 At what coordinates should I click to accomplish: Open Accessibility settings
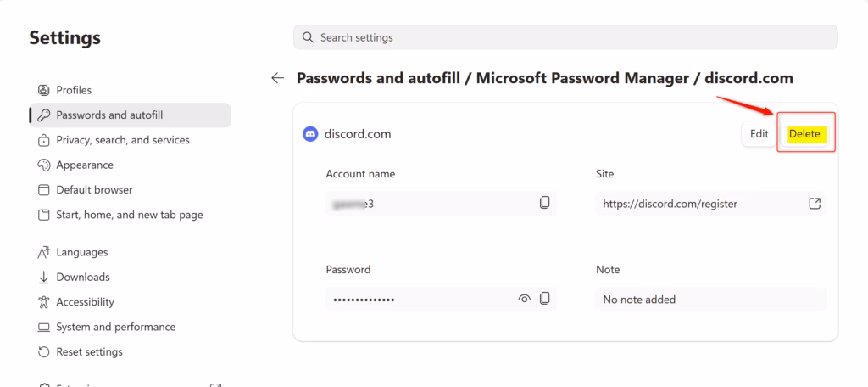[x=85, y=301]
